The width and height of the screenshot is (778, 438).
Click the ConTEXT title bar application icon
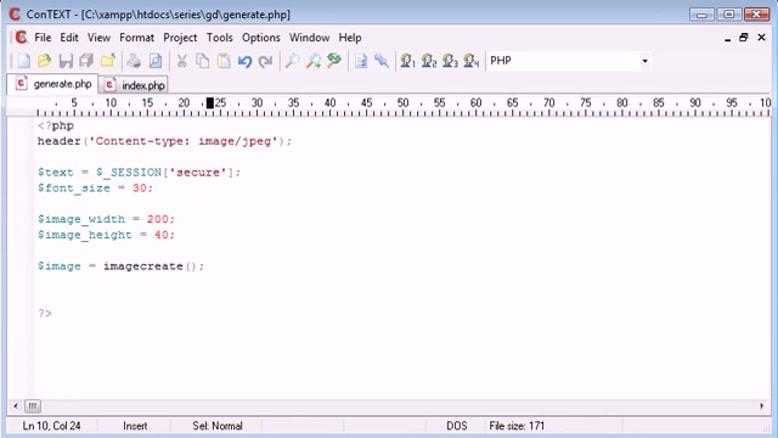click(14, 14)
